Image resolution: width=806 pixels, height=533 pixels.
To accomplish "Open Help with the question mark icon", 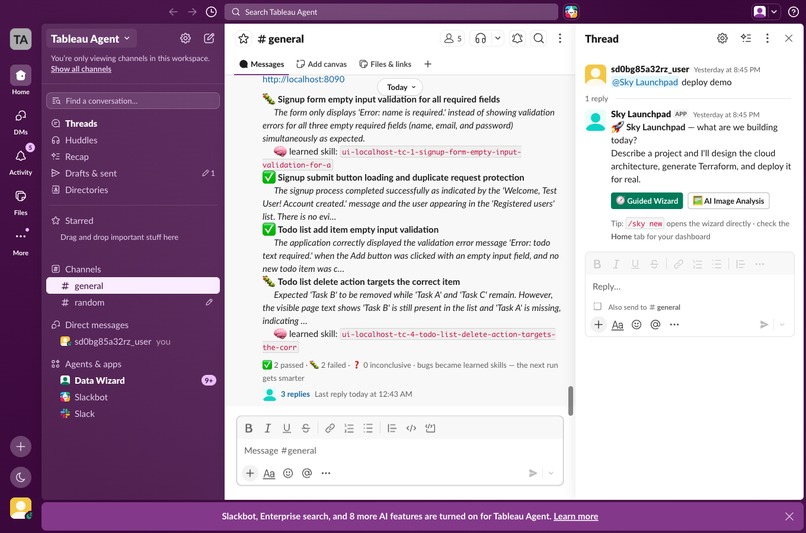I will point(793,12).
